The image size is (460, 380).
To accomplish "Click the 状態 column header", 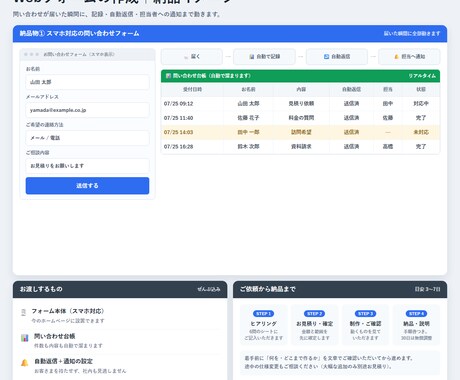I will pos(421,89).
